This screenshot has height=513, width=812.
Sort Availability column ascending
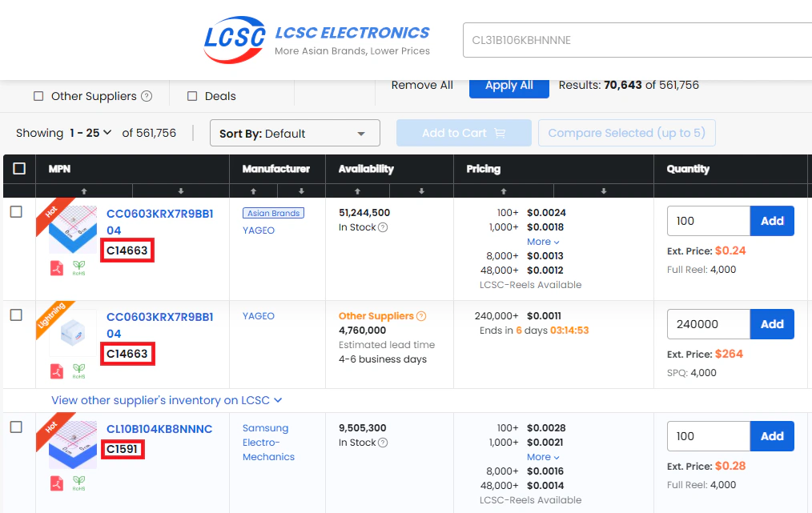coord(357,191)
